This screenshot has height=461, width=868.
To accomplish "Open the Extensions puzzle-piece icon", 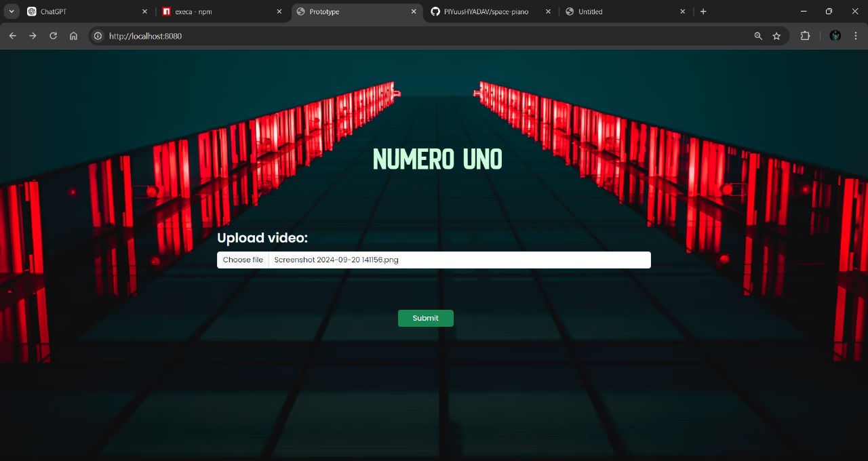I will (x=805, y=36).
